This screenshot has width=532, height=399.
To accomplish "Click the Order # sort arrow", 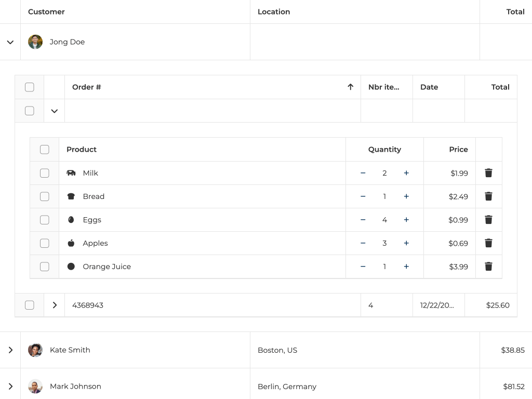I will click(x=351, y=87).
